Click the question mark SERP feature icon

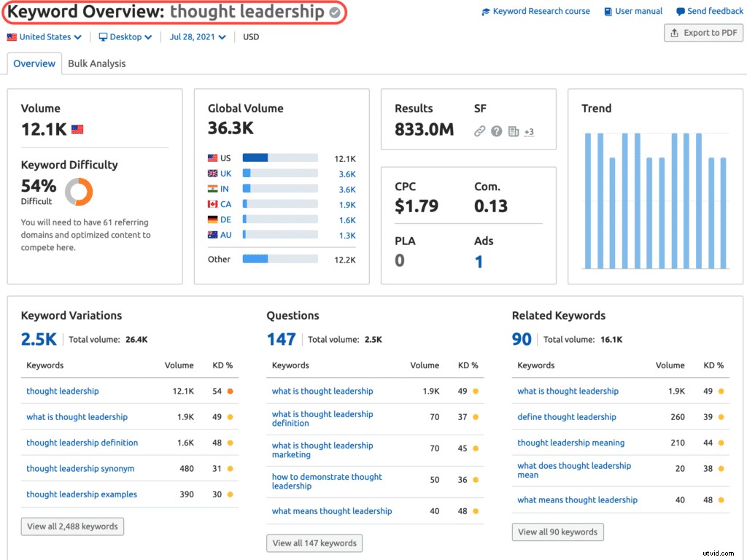496,131
